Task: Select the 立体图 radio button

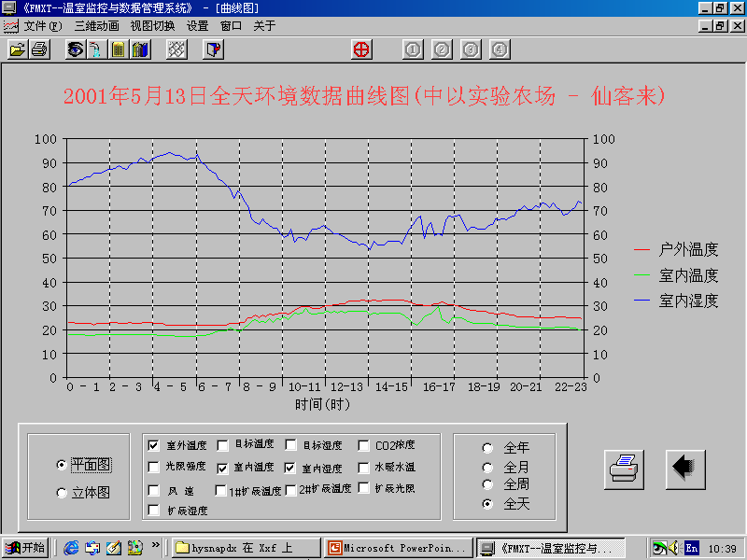Action: (62, 493)
